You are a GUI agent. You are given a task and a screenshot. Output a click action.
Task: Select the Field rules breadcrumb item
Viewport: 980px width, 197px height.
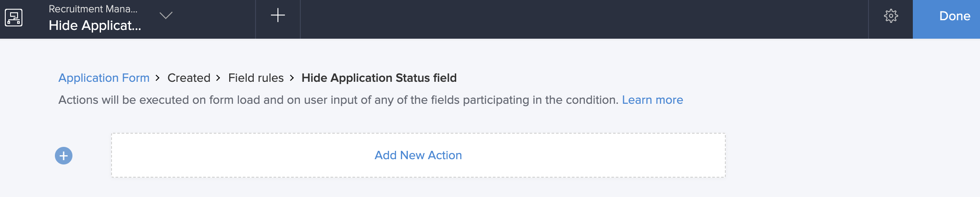point(256,78)
